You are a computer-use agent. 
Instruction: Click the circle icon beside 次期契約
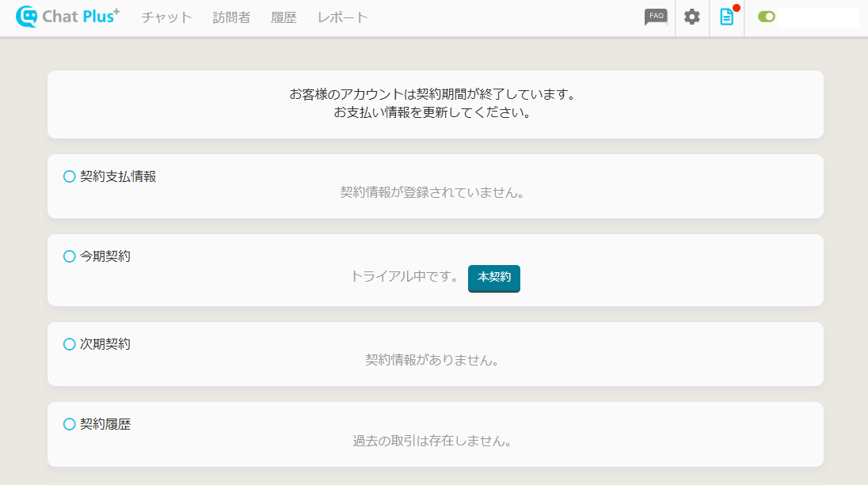click(69, 344)
